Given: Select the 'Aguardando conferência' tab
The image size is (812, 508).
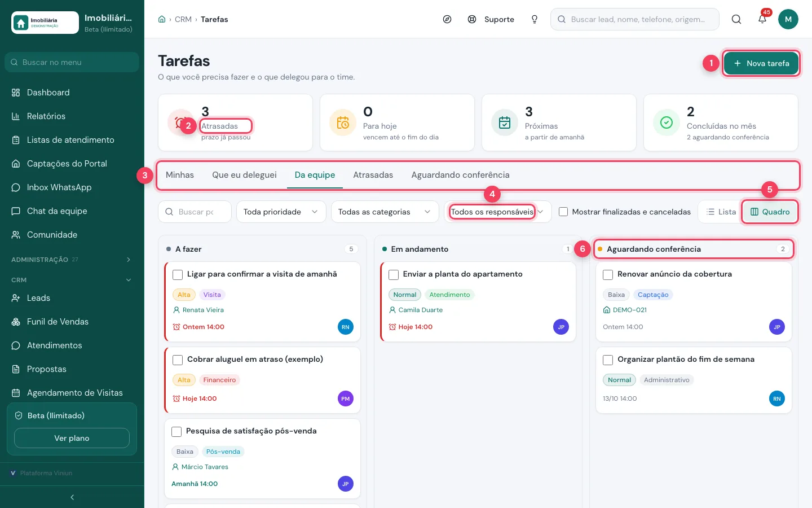Looking at the screenshot, I should pyautogui.click(x=460, y=175).
